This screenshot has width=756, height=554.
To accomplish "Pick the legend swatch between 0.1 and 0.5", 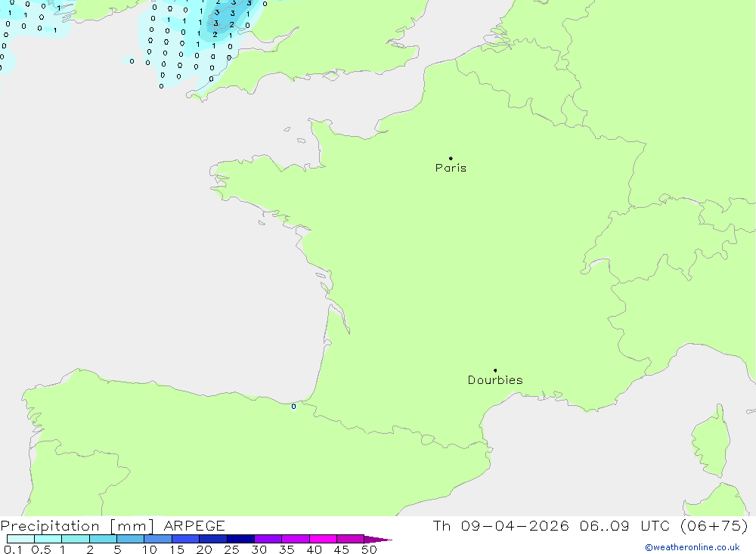I will tap(20, 539).
